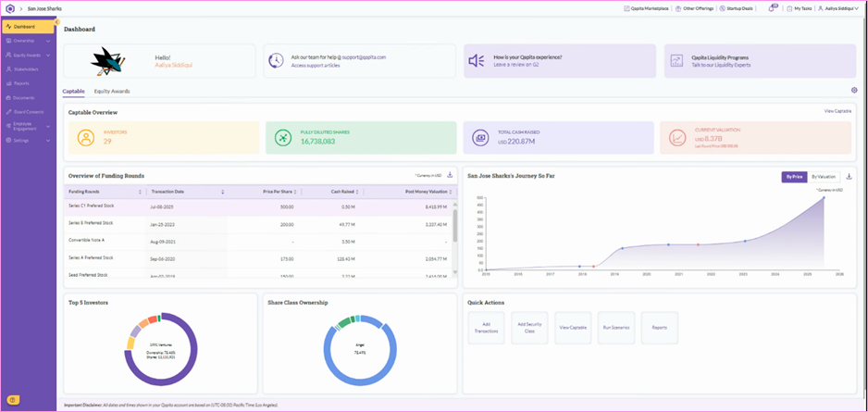Open Aaliya Siddiqui user menu
868x412 pixels.
point(838,9)
